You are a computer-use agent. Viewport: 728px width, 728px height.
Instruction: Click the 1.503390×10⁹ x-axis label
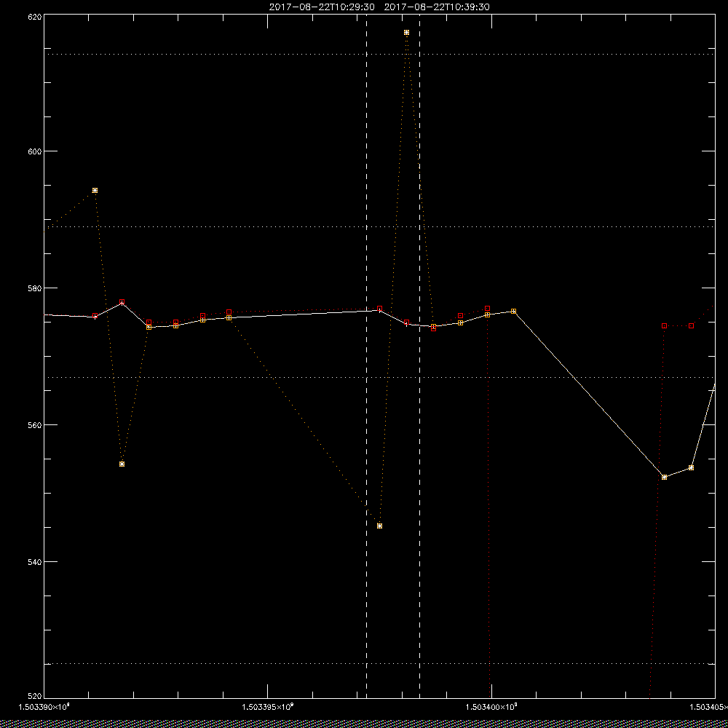click(44, 707)
